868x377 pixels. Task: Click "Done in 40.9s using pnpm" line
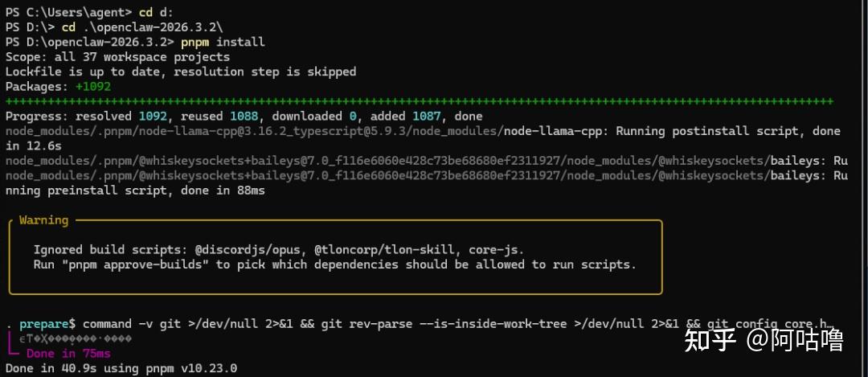(121, 368)
